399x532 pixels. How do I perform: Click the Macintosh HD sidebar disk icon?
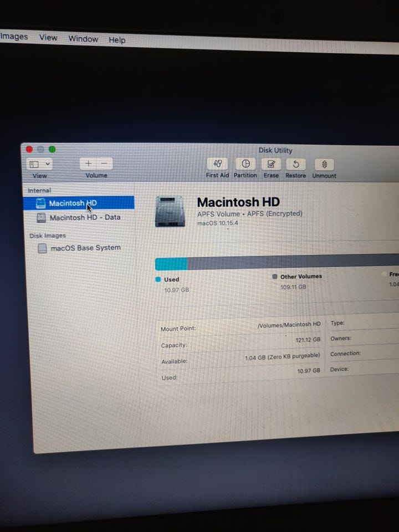pos(40,203)
